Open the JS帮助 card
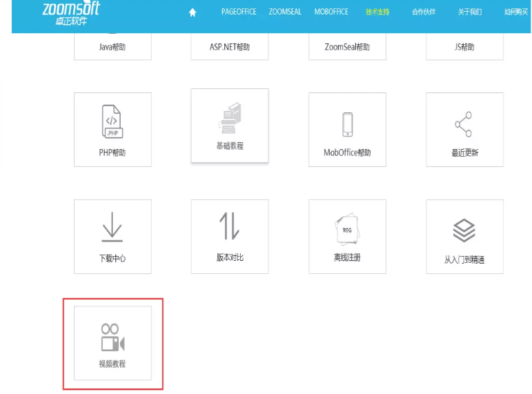This screenshot has height=394, width=532. pyautogui.click(x=464, y=46)
